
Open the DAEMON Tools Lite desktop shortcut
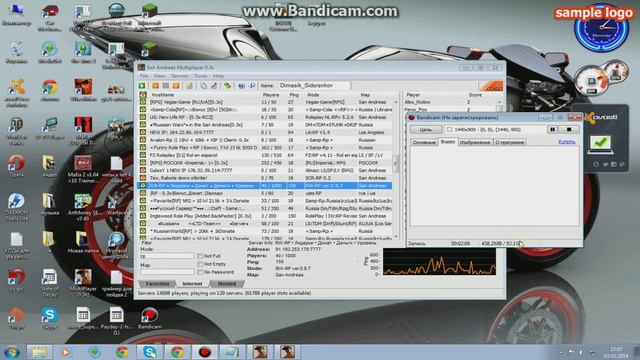16,207
